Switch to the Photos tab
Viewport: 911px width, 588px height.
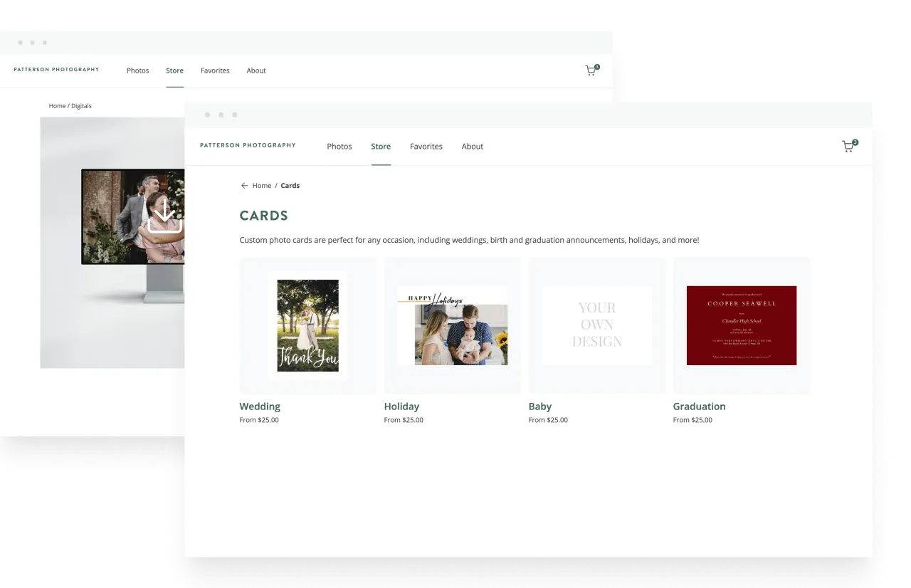pos(339,146)
